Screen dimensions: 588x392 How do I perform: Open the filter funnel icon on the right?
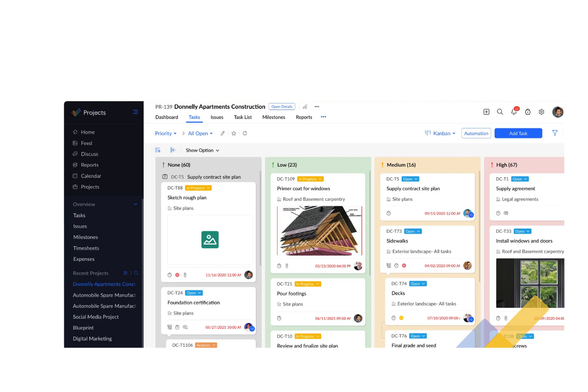[x=555, y=133]
